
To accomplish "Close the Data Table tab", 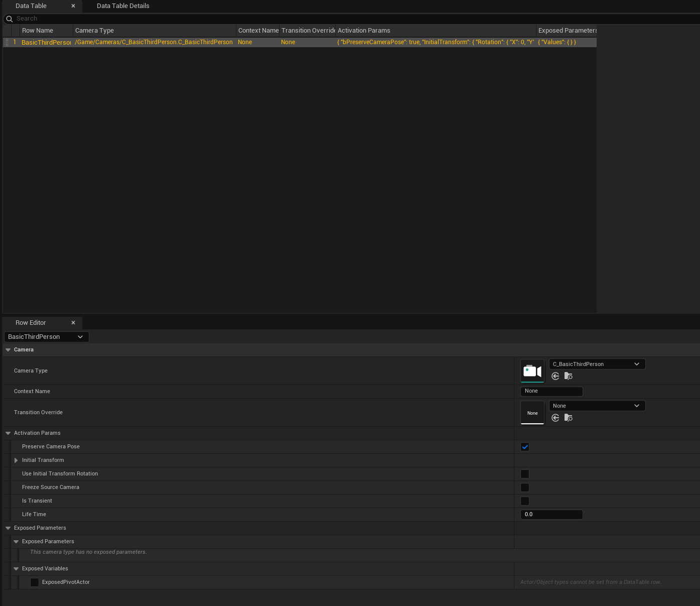I will pyautogui.click(x=73, y=6).
